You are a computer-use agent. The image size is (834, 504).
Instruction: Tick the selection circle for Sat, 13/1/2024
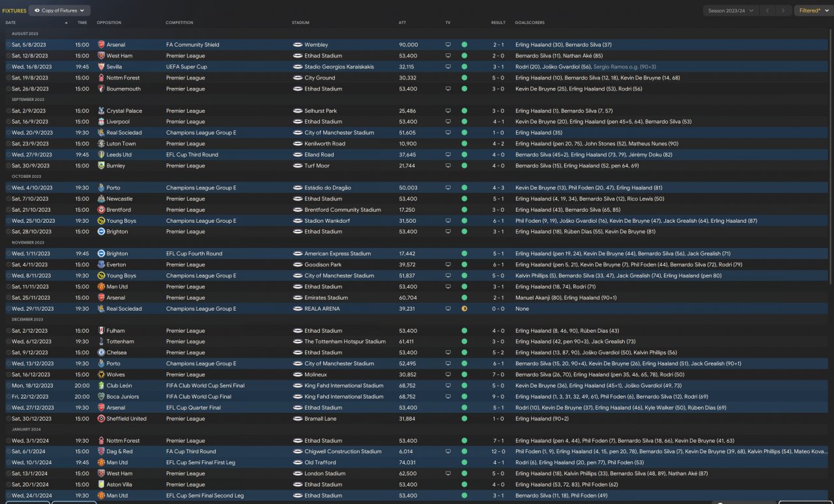tap(8, 473)
